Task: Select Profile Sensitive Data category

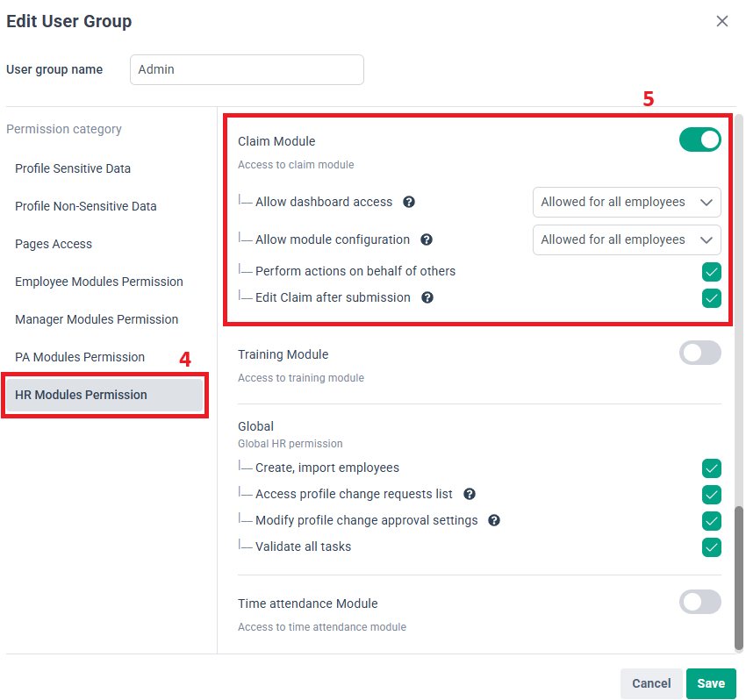Action: (x=73, y=168)
